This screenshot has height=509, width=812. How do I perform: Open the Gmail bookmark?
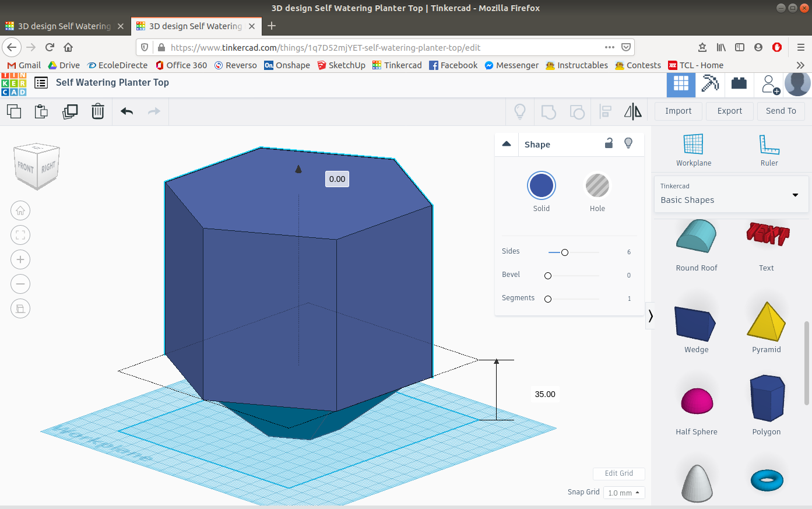click(24, 65)
